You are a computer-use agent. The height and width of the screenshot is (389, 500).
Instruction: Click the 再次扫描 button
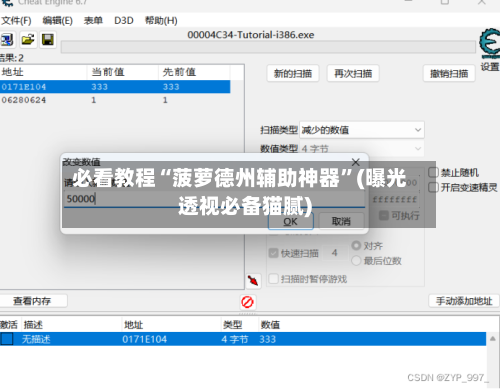pyautogui.click(x=353, y=73)
